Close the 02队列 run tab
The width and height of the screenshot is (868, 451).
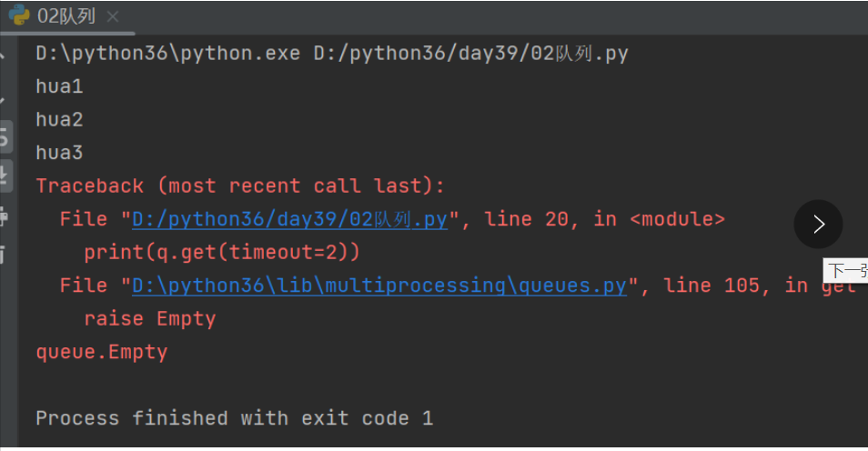point(112,17)
